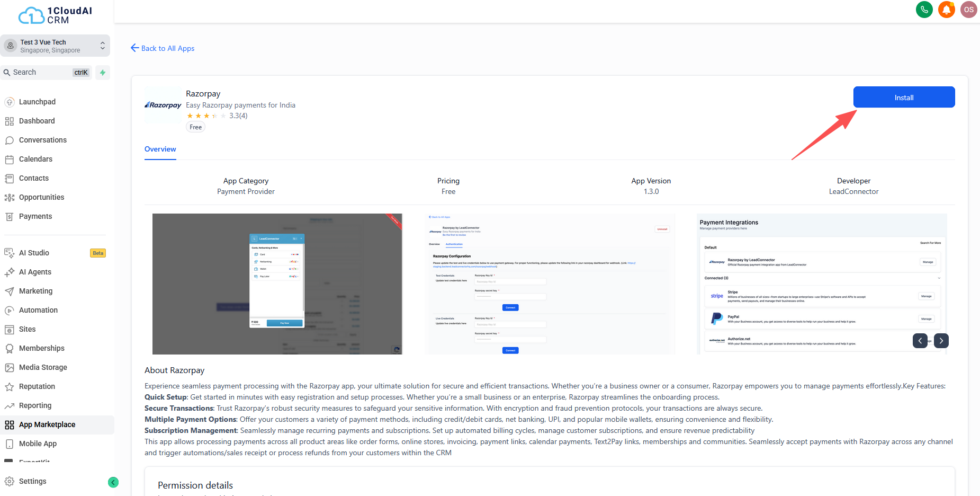
Task: Click the lightning quick actions icon
Action: coord(103,73)
